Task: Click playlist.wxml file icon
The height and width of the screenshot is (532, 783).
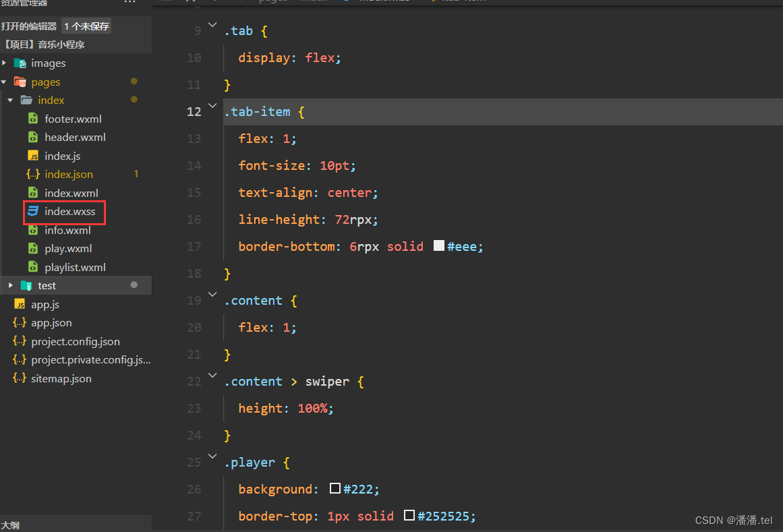Action: pyautogui.click(x=33, y=267)
